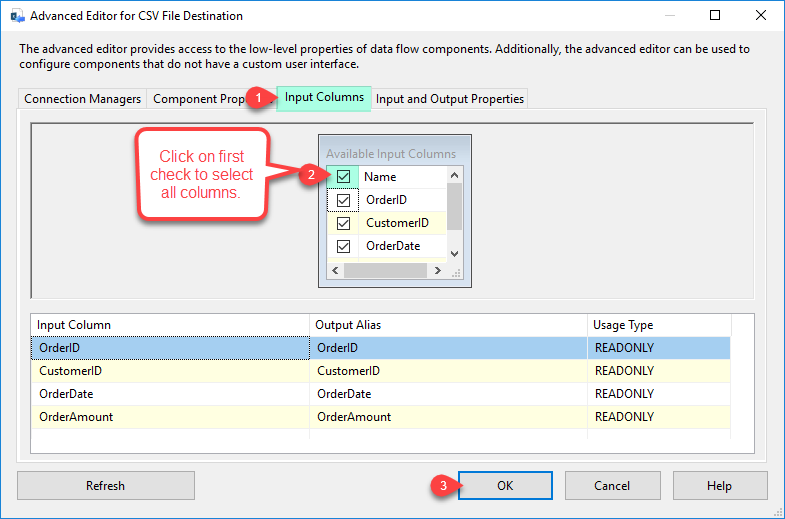
Task: Click the available columns list down arrow
Action: (455, 254)
